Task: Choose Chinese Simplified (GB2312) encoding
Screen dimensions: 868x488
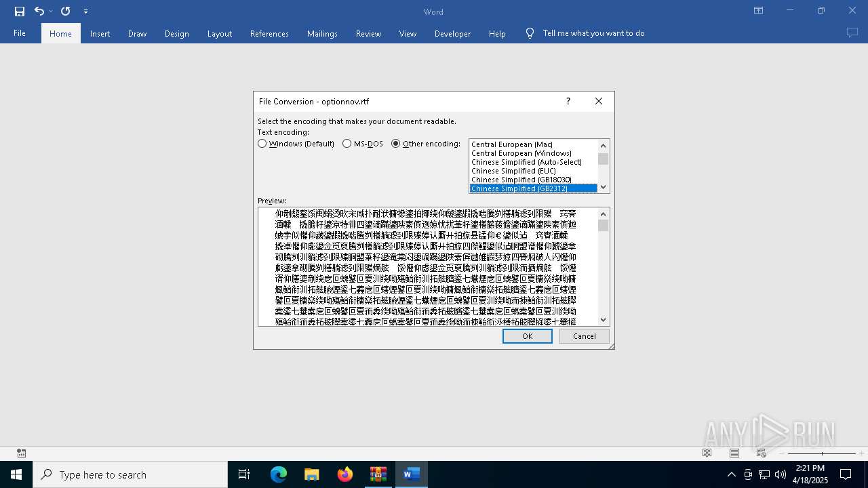Action: point(533,188)
